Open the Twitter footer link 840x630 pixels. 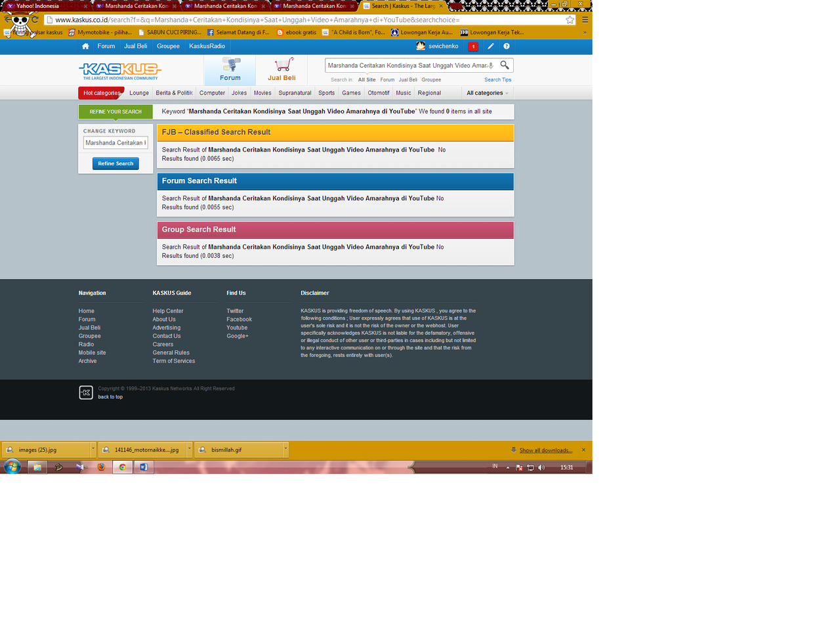tap(235, 311)
